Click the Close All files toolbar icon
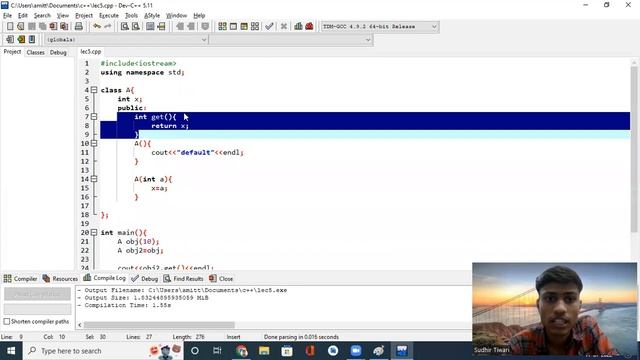The height and width of the screenshot is (360, 640). click(64, 27)
